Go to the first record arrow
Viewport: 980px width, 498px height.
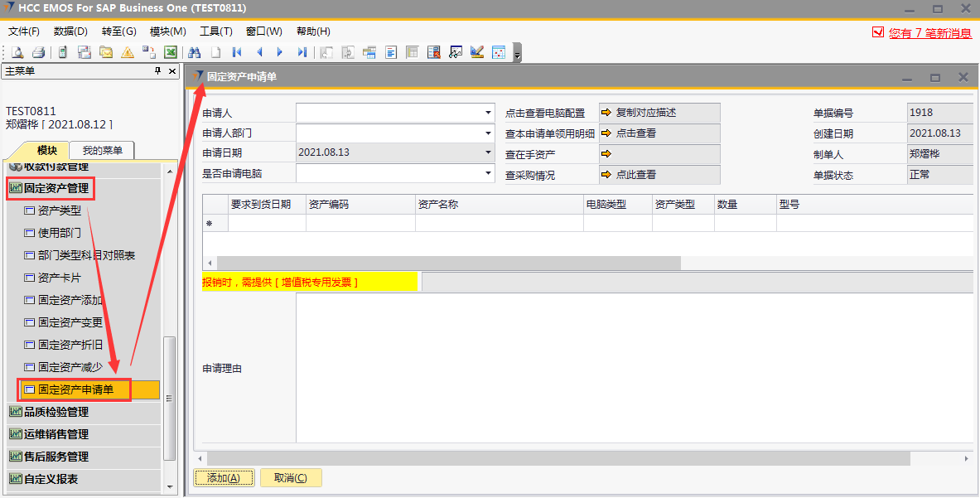coord(237,52)
